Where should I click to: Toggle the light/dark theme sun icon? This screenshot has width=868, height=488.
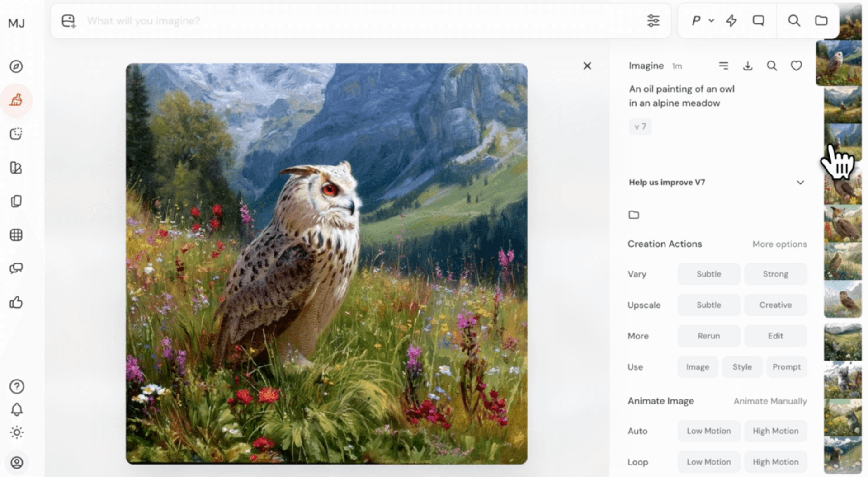tap(17, 432)
